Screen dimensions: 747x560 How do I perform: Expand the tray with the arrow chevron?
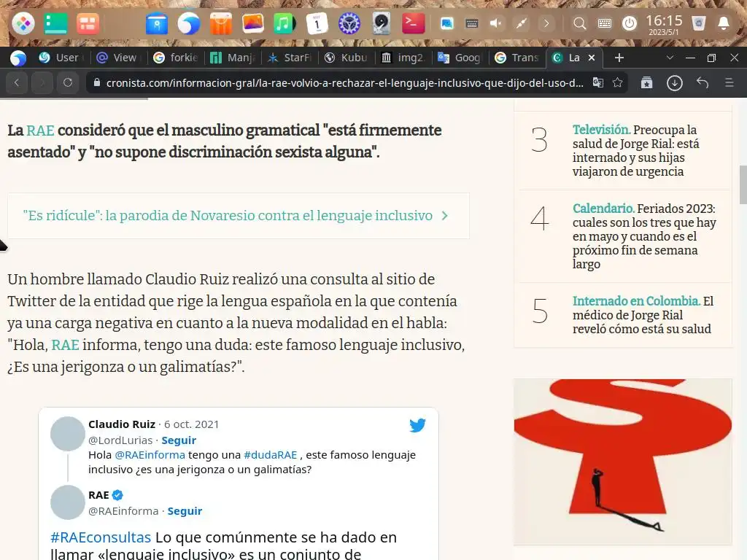[546, 23]
